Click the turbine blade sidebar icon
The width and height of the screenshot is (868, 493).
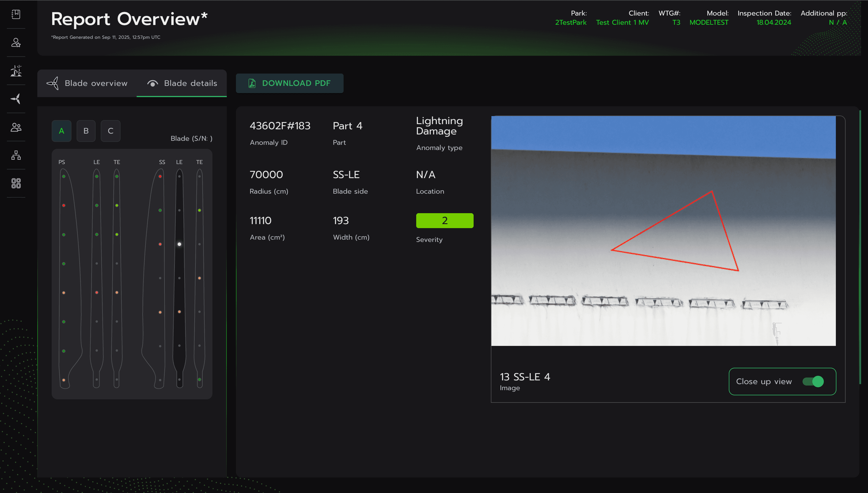coord(16,99)
